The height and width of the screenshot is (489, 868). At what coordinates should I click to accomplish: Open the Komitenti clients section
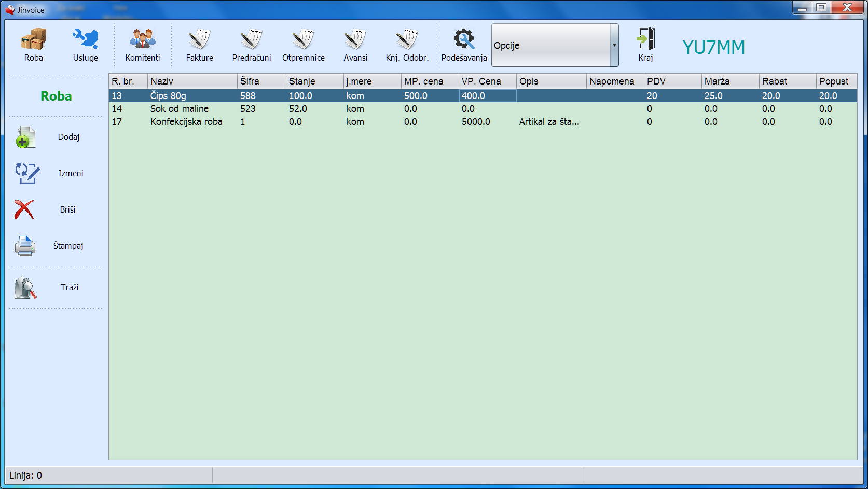[x=143, y=45]
